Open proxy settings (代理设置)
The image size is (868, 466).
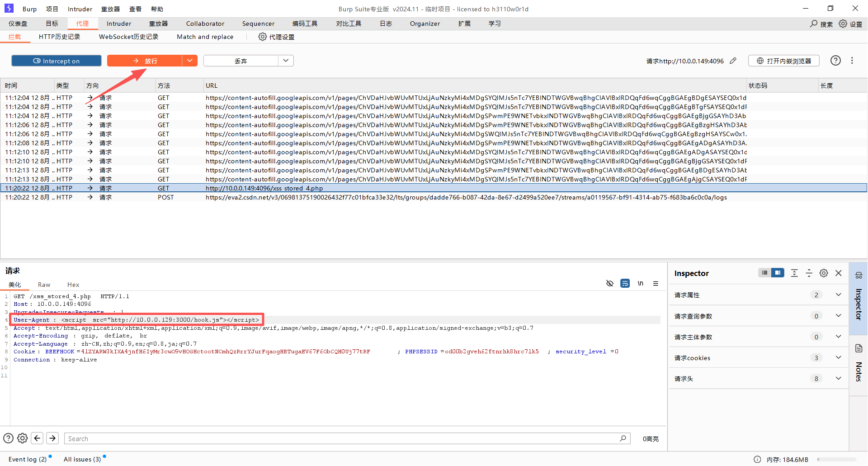point(276,37)
